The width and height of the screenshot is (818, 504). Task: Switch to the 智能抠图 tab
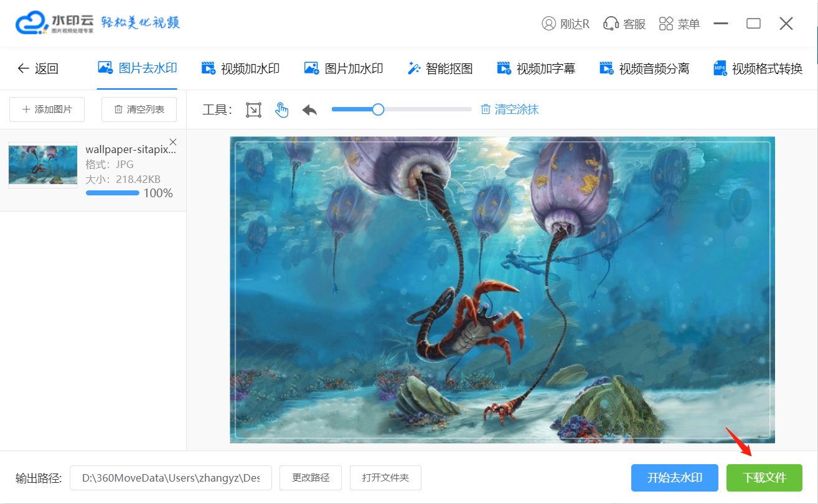coord(440,68)
